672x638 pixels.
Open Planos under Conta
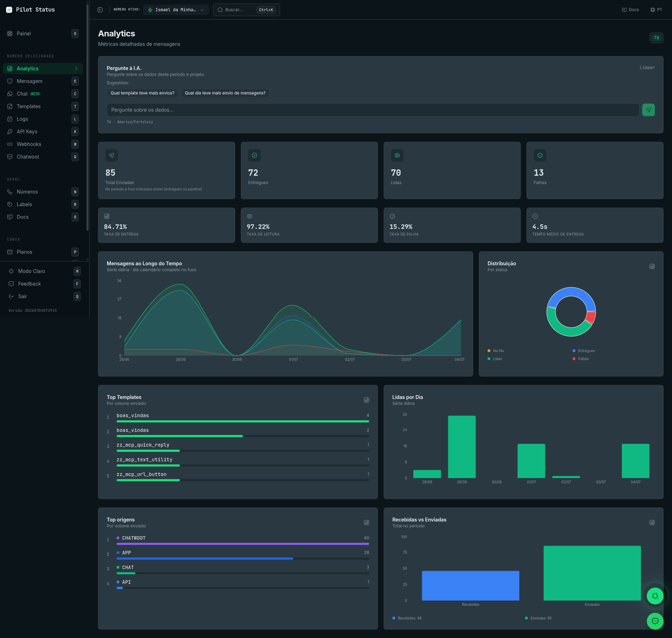43,252
